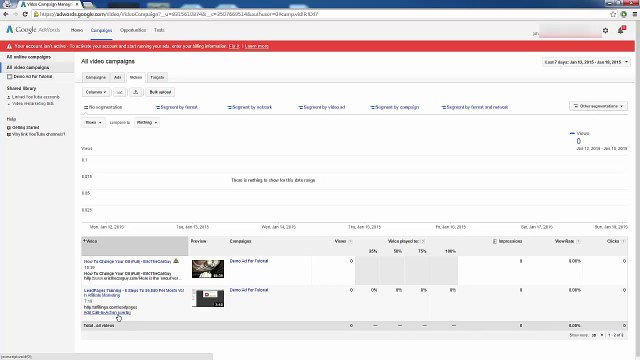640x360 pixels.
Task: Open the Columns dropdown
Action: (96, 92)
